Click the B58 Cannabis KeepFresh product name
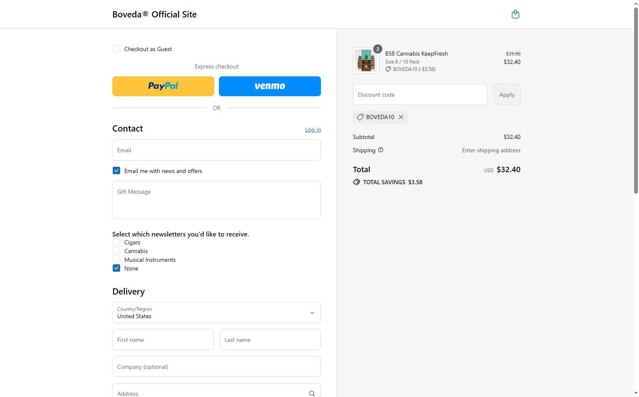The image size is (639, 397). tap(416, 53)
